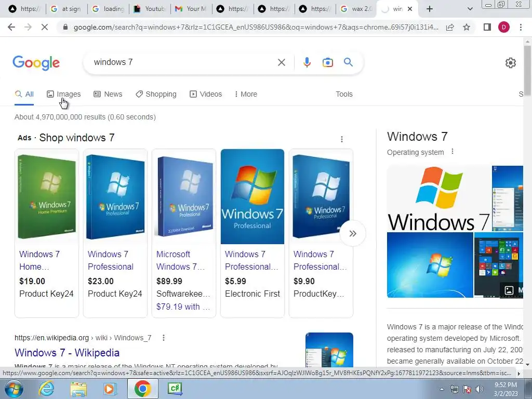Click the green Home Premium box image
The height and width of the screenshot is (399, 532).
click(47, 197)
